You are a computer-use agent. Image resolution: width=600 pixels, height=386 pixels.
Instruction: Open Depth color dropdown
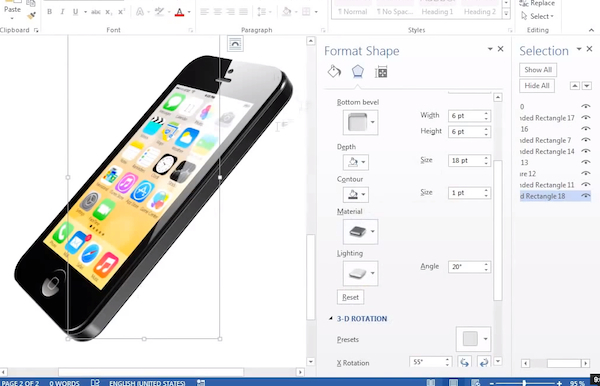pyautogui.click(x=356, y=162)
